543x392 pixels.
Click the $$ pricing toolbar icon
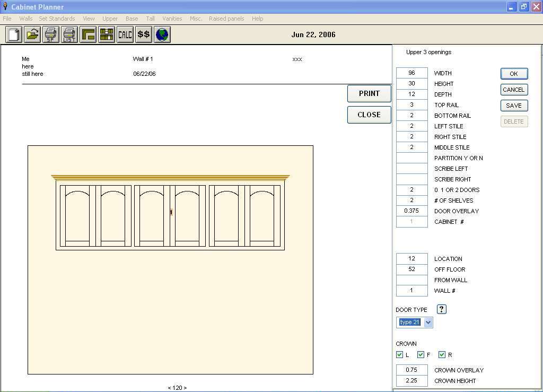click(144, 34)
